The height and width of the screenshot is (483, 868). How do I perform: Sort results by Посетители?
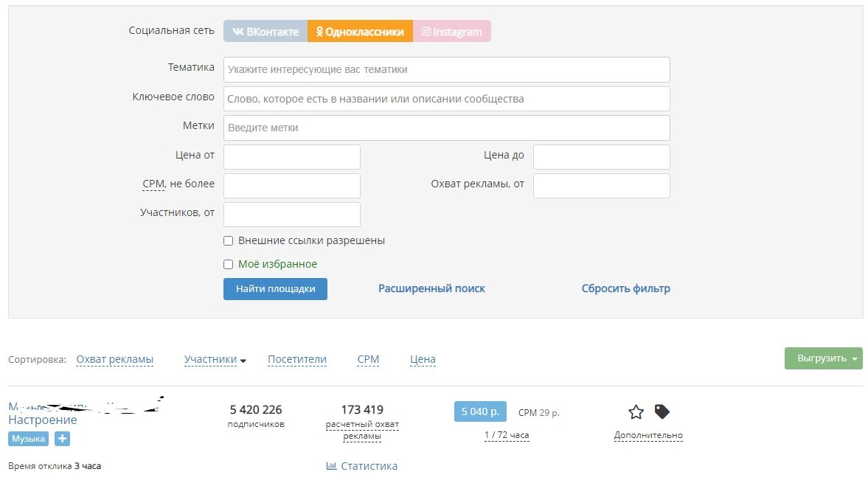tap(296, 359)
